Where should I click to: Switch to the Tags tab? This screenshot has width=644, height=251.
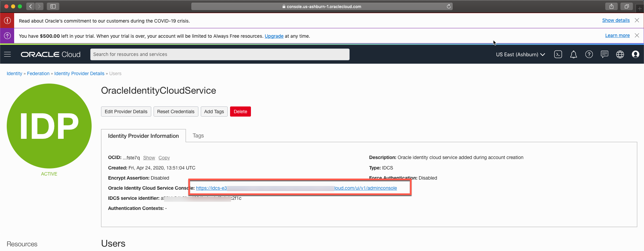[x=198, y=135]
